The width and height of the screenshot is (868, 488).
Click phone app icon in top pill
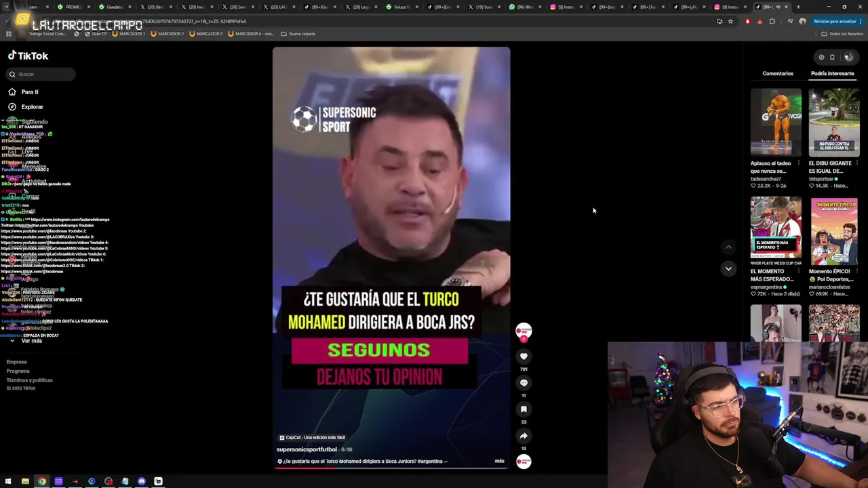coord(832,57)
